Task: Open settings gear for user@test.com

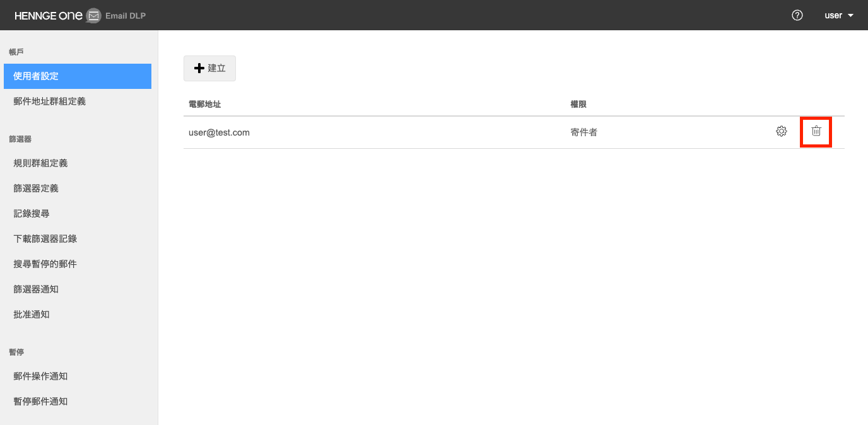Action: tap(782, 132)
